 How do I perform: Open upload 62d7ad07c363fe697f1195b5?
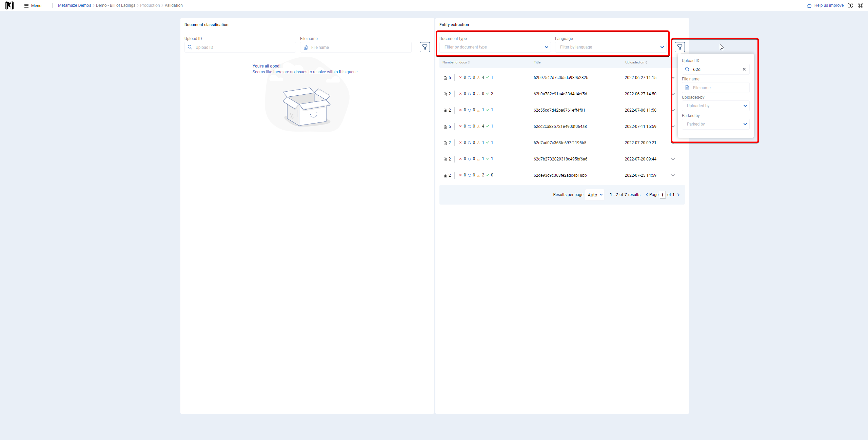pyautogui.click(x=560, y=143)
